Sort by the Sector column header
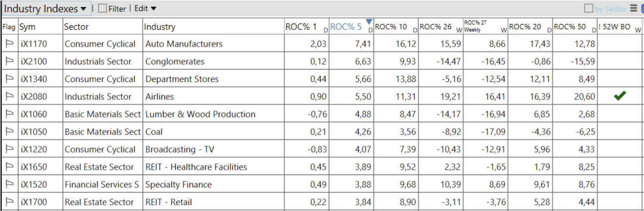644x211 pixels. [x=102, y=27]
